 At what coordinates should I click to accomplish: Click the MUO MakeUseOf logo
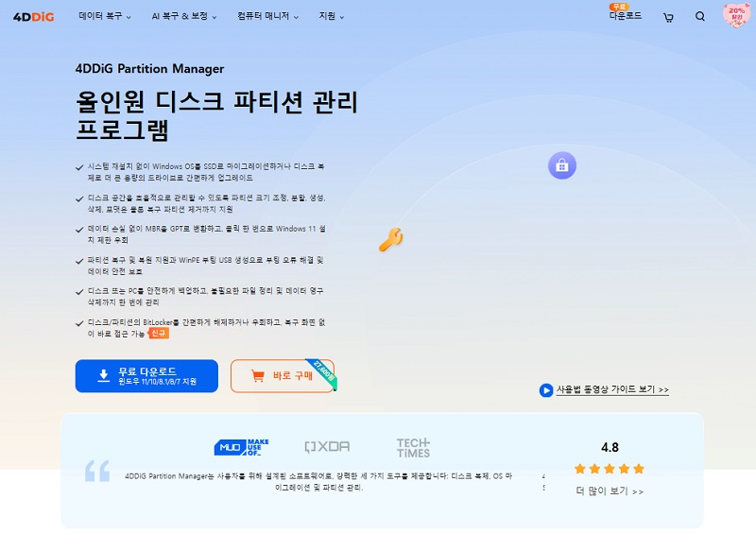point(242,447)
